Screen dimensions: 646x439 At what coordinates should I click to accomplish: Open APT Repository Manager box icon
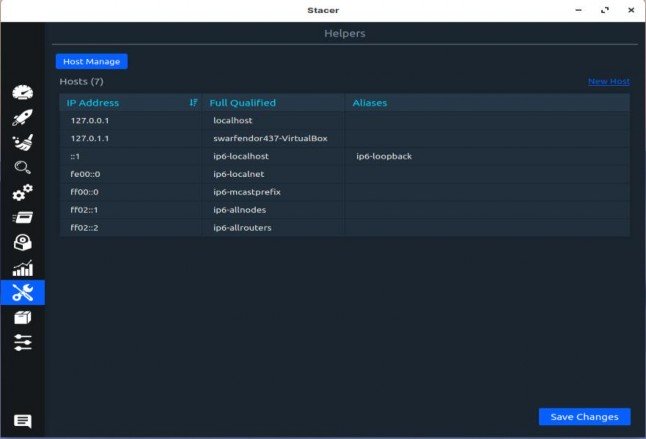point(23,318)
